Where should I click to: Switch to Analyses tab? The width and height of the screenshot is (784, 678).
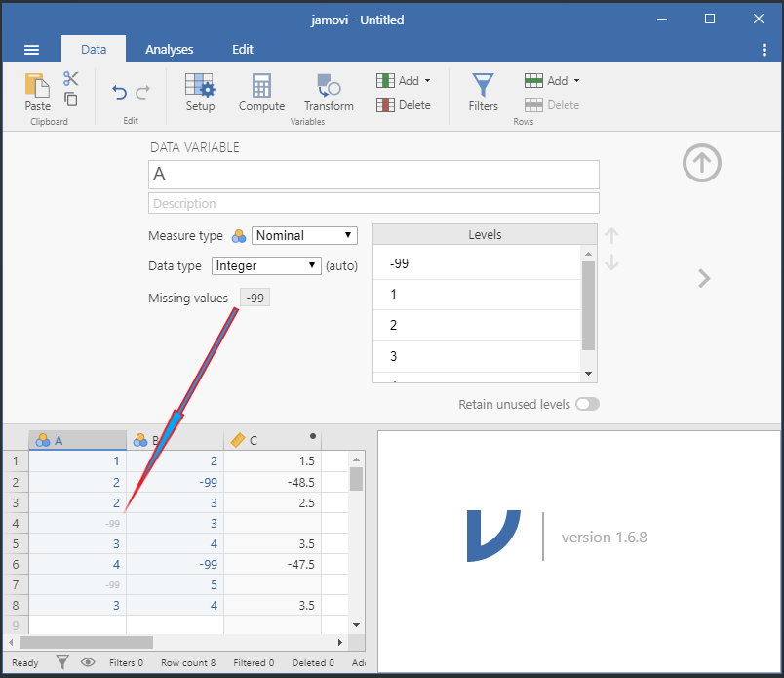coord(169,49)
